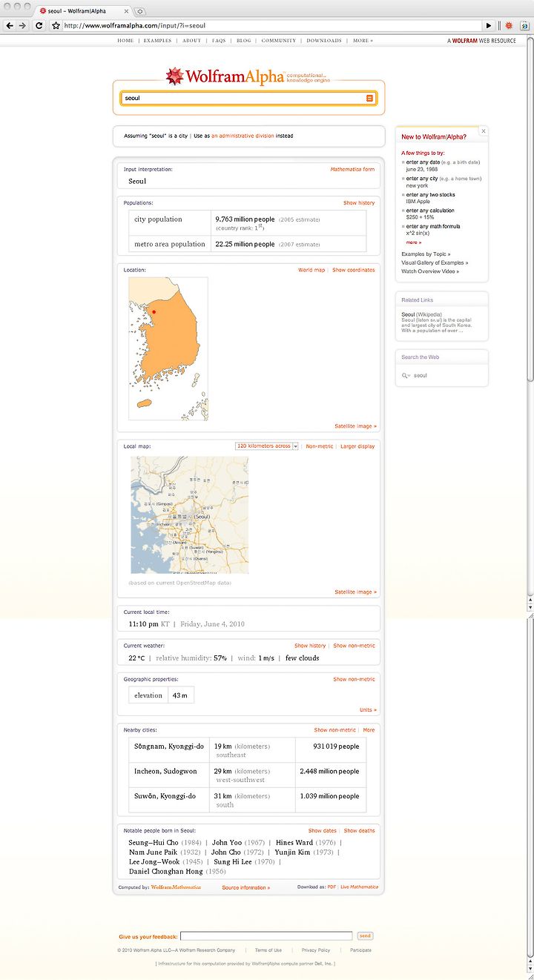Open Larger display of local map
The image size is (534, 980).
pos(357,447)
